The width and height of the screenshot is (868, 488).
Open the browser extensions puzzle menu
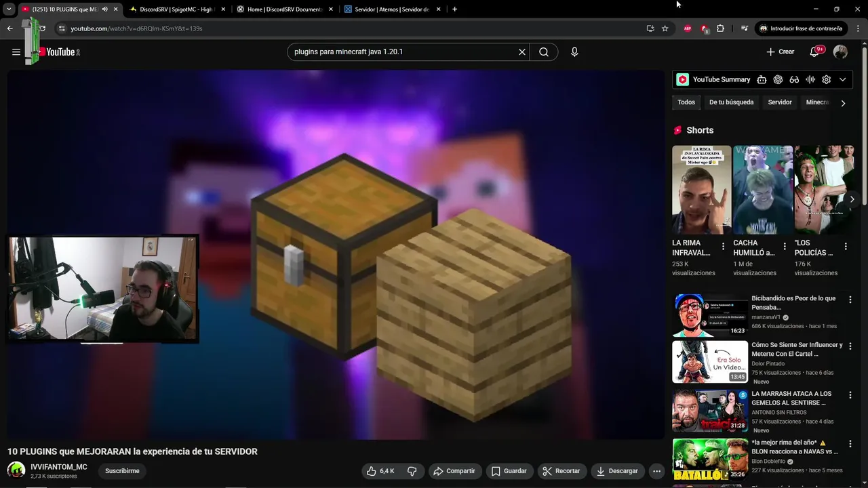[721, 28]
